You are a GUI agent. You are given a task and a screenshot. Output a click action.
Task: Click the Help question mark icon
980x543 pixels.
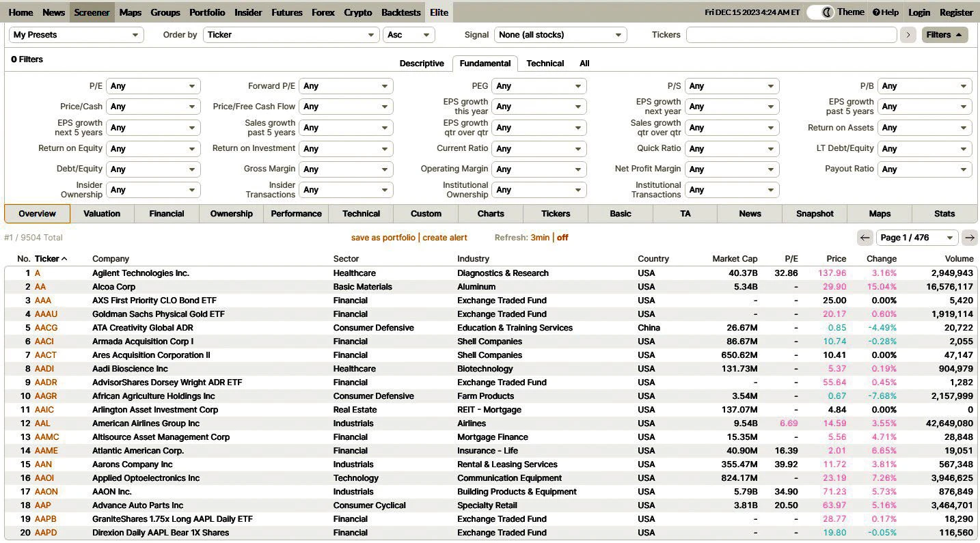point(876,12)
